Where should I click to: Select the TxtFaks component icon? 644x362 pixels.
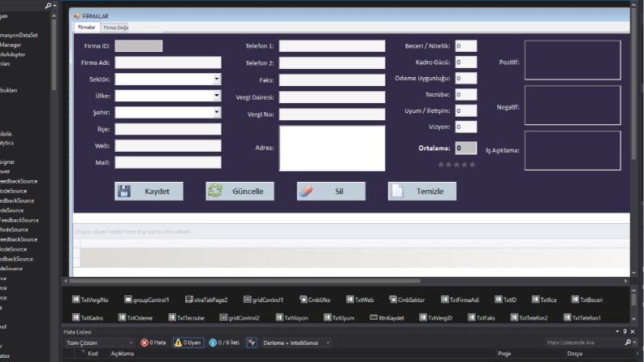pos(472,317)
